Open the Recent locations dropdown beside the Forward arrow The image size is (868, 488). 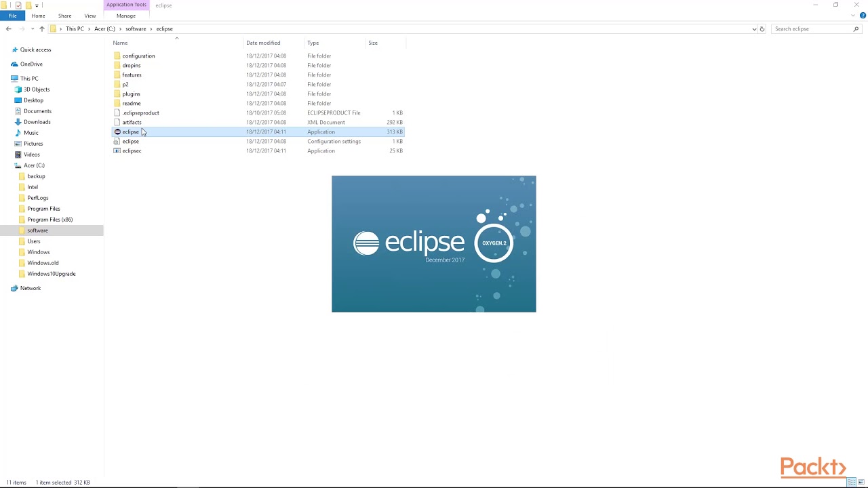(x=33, y=29)
